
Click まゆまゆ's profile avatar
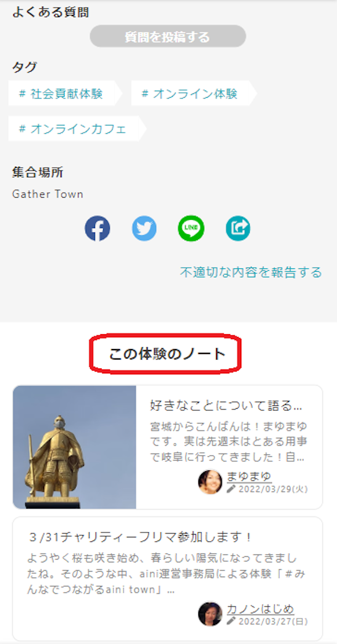(210, 482)
